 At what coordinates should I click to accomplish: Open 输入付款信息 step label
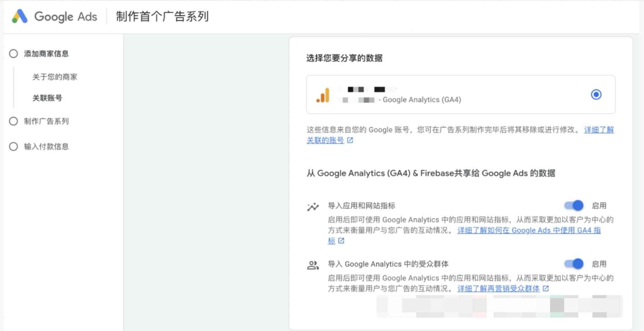46,146
